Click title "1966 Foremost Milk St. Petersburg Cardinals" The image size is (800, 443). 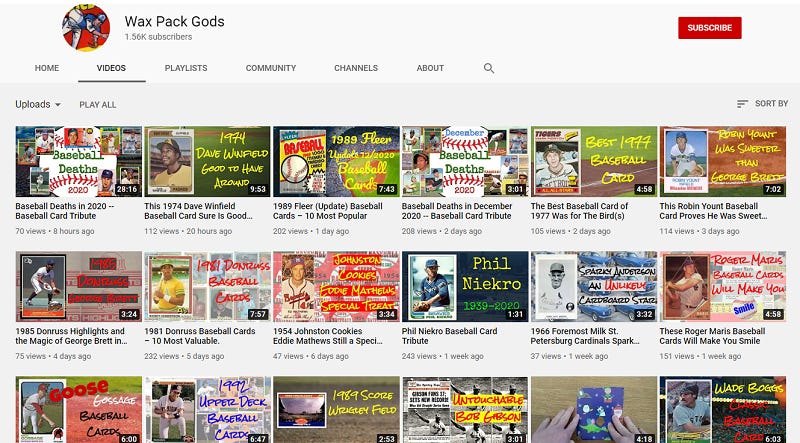[585, 336]
